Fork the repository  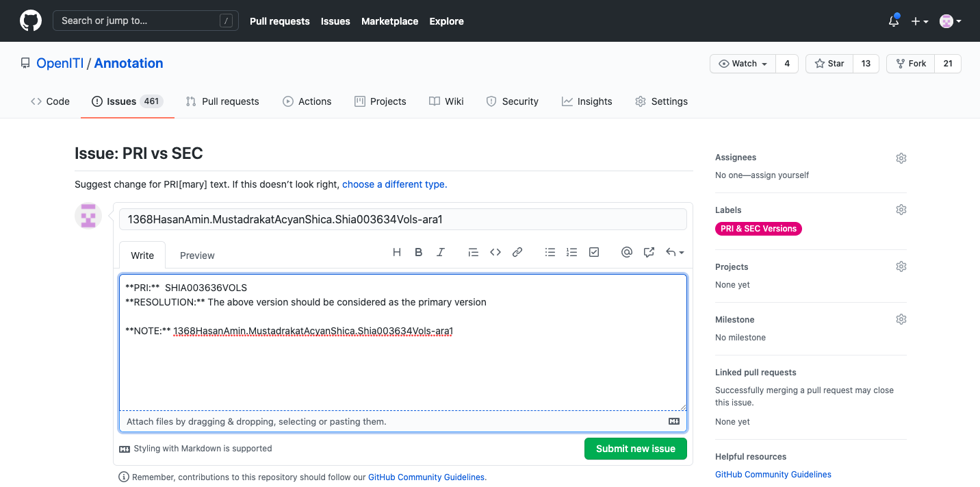click(x=910, y=64)
